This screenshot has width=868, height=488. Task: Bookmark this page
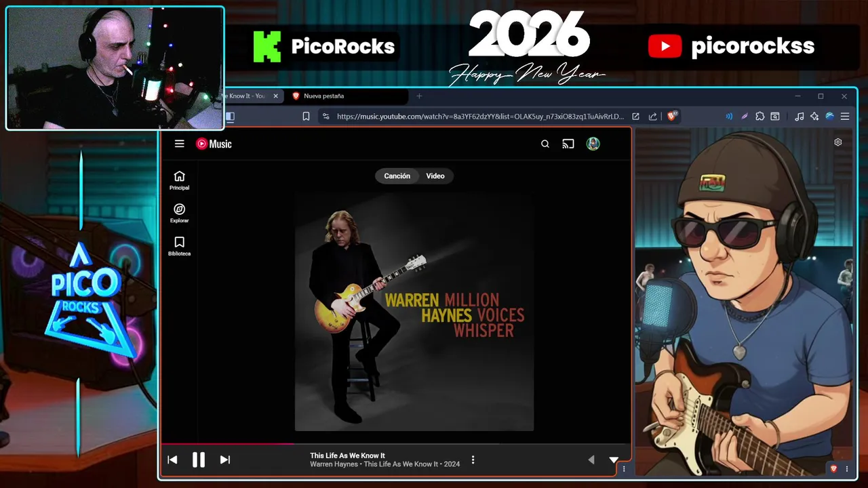pos(306,117)
